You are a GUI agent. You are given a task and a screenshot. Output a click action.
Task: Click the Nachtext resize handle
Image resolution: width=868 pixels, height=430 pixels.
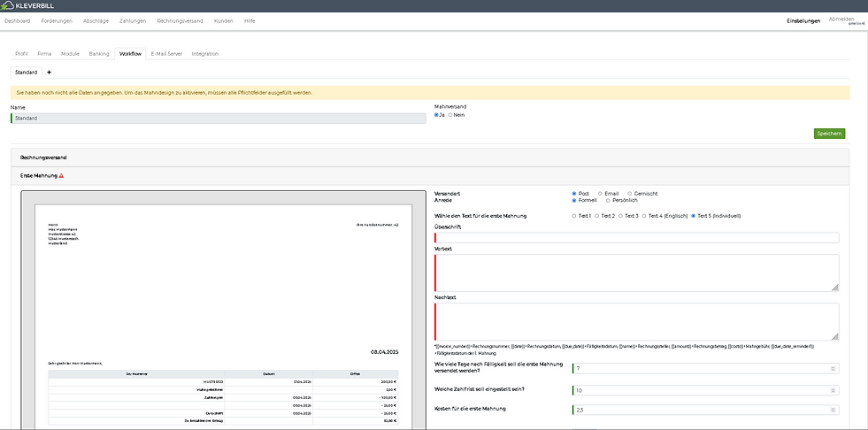coord(834,336)
